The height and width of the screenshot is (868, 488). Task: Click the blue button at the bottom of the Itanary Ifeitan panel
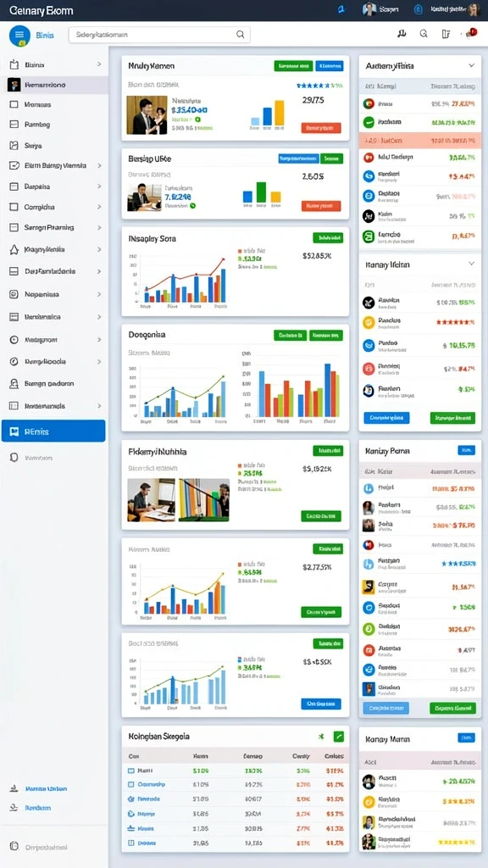[x=386, y=418]
